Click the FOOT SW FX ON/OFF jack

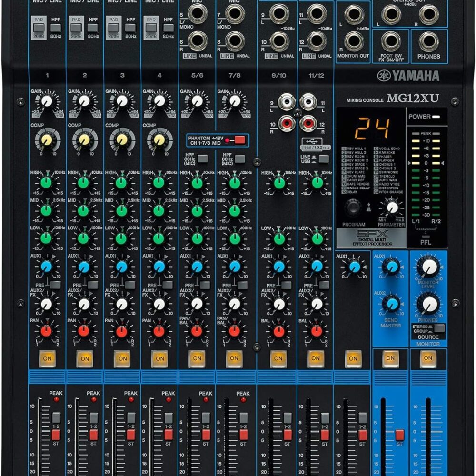coord(391,41)
